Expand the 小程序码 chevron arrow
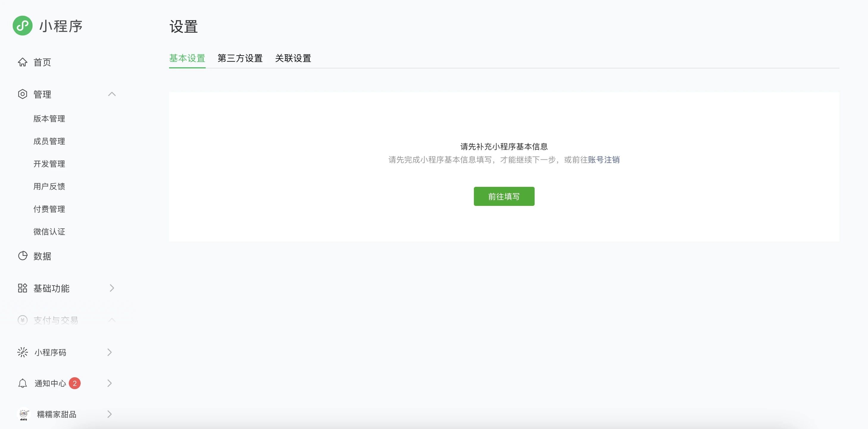The width and height of the screenshot is (868, 429). [x=110, y=352]
